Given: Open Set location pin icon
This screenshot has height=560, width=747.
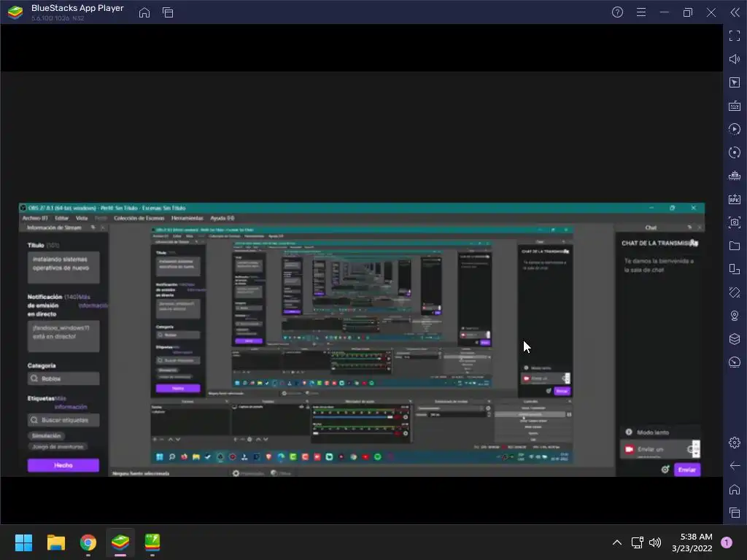Looking at the screenshot, I should 735,316.
